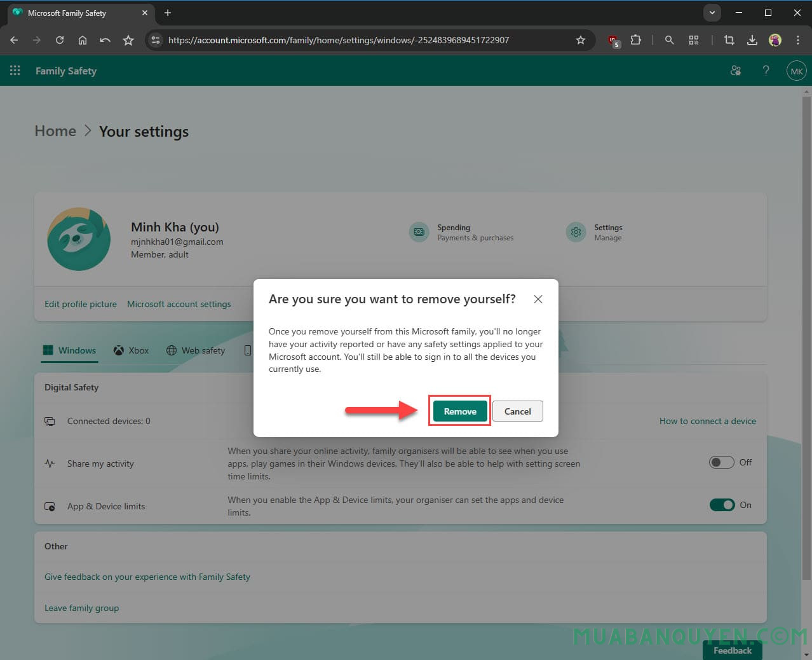The height and width of the screenshot is (660, 812).
Task: Open the browser profile avatar
Action: pyautogui.click(x=775, y=40)
